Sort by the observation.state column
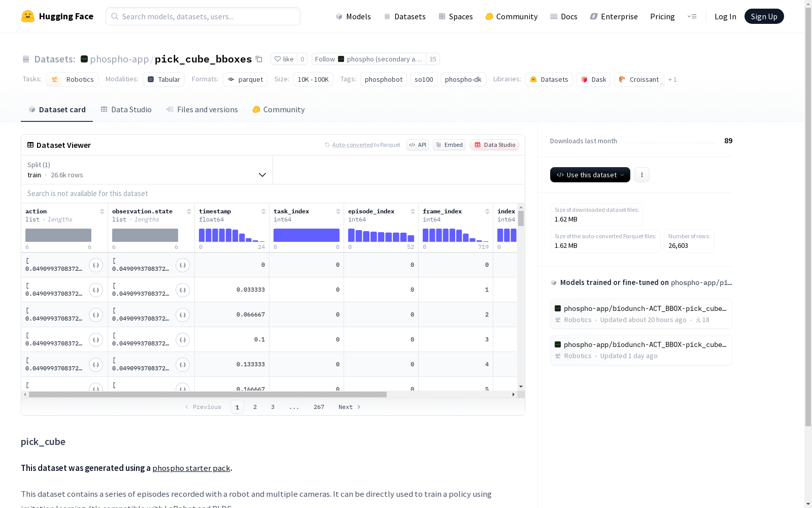The image size is (812, 508). (189, 211)
